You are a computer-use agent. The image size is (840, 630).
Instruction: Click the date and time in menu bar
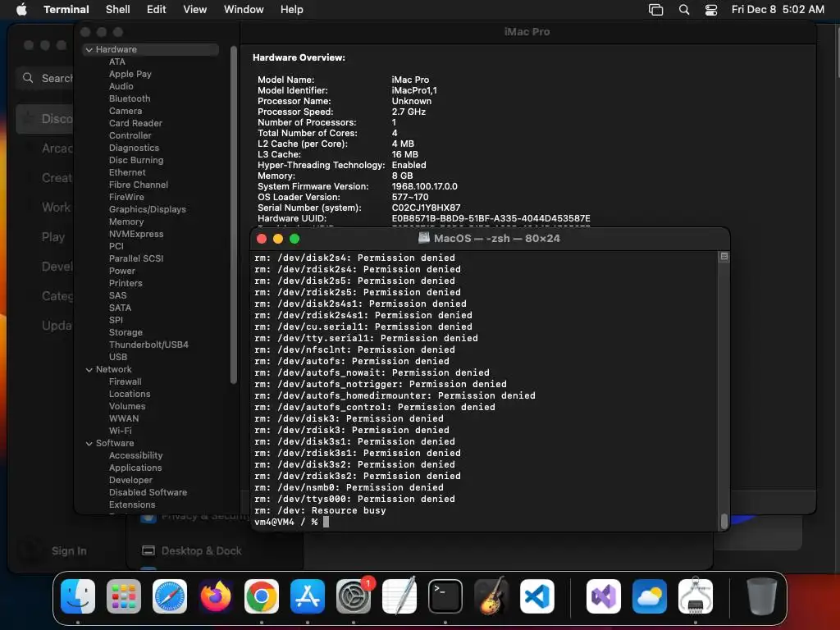click(778, 9)
